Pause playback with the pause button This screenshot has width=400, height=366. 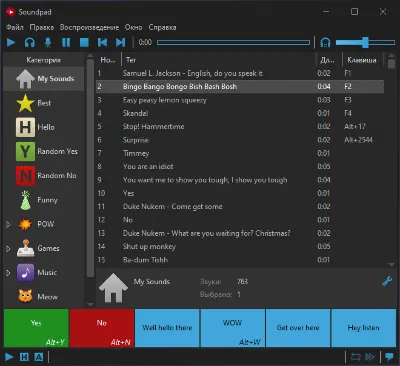[x=66, y=42]
